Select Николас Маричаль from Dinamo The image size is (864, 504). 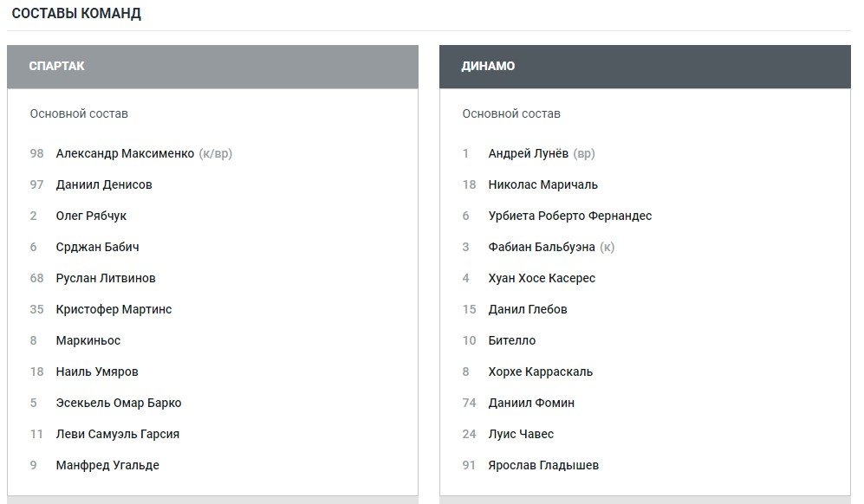click(542, 184)
